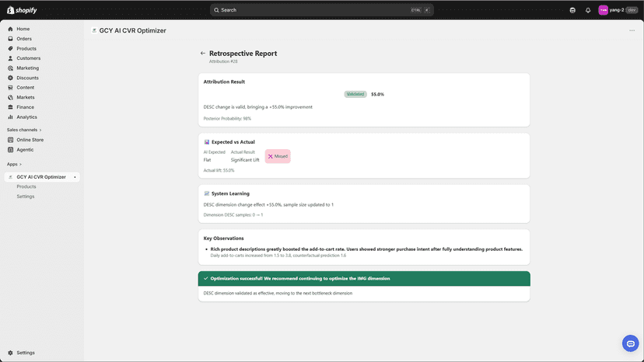Expand the Sales channels section

click(24, 130)
